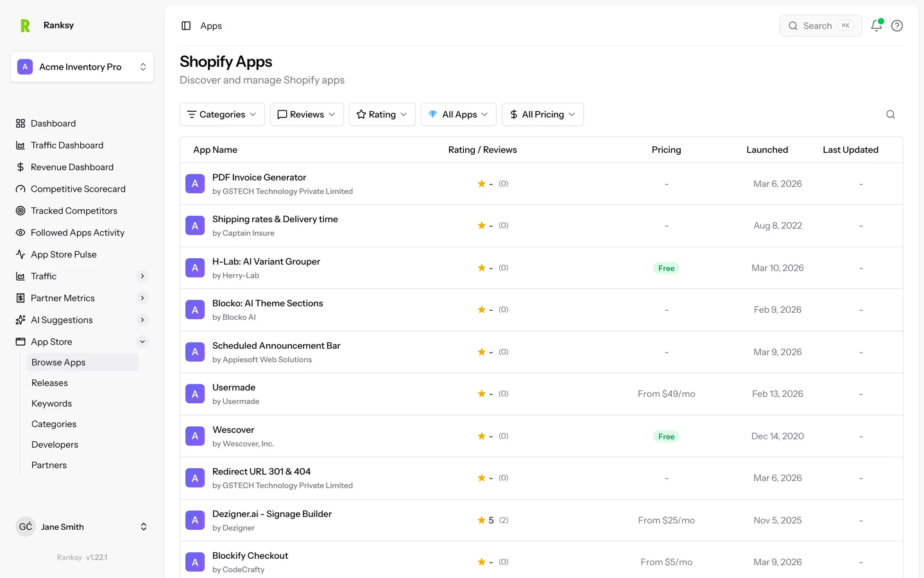Click the "Nov 5, 2025" launch date

[x=778, y=520]
